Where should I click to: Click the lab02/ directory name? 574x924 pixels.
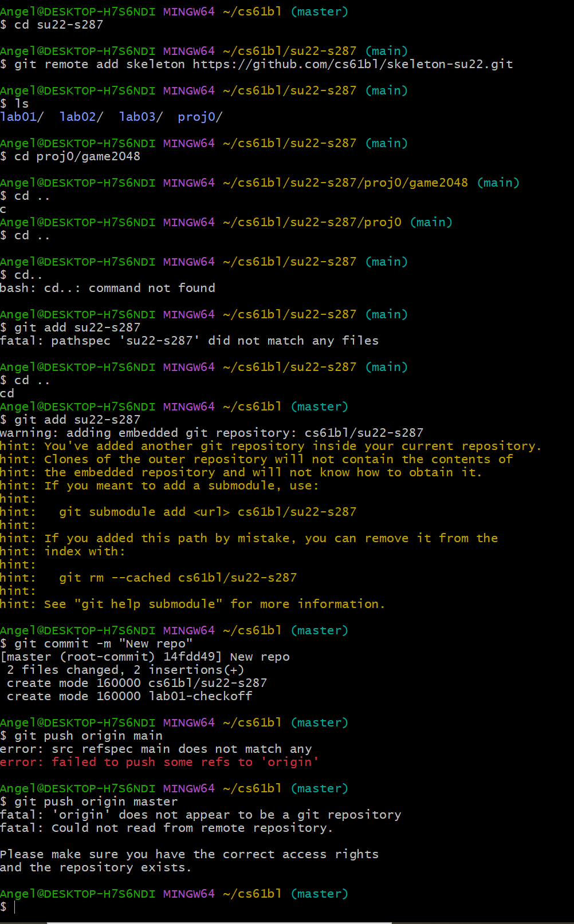81,117
